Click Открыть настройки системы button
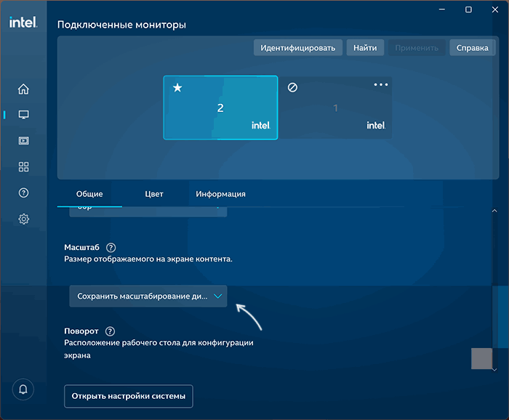 (129, 396)
